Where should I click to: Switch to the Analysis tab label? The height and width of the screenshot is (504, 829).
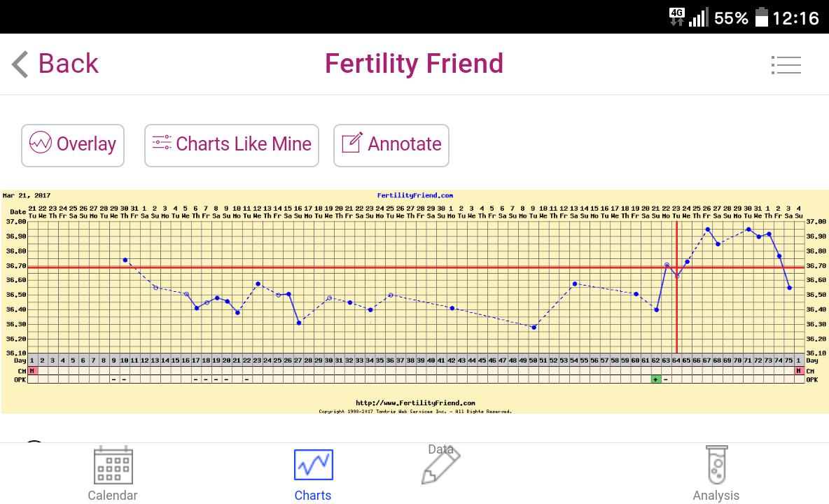(x=716, y=495)
